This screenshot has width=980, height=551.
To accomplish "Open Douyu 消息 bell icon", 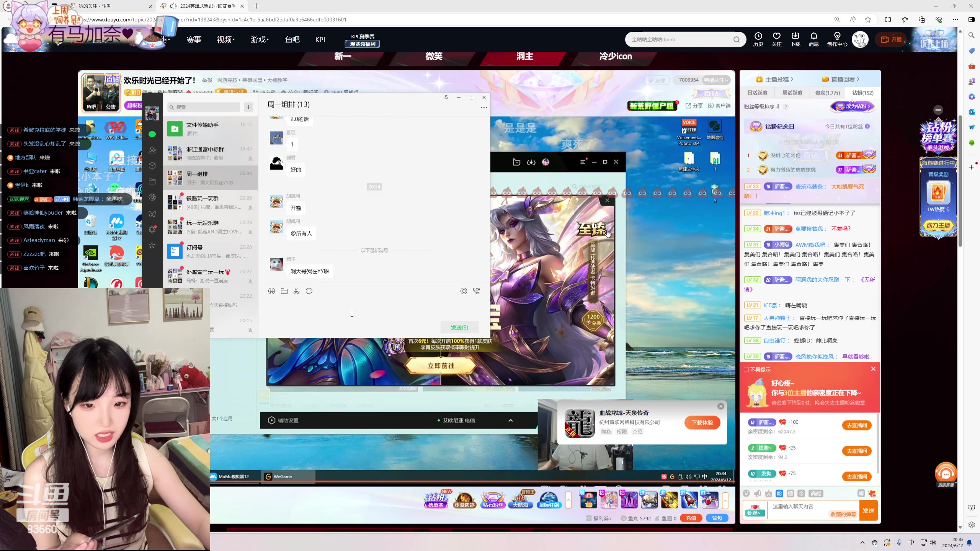I will pos(813,36).
